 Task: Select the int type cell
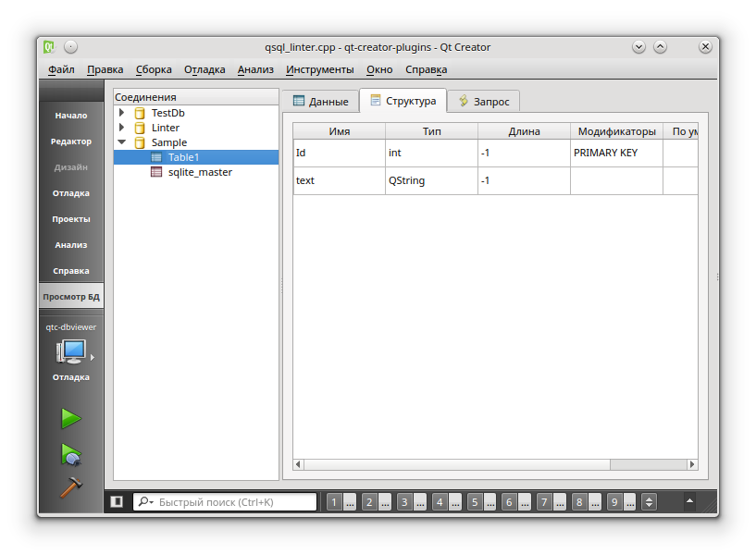(x=431, y=154)
